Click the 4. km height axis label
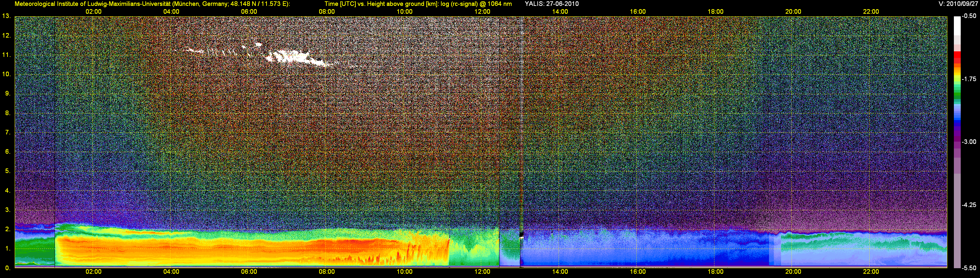This screenshot has width=980, height=278. pos(8,190)
